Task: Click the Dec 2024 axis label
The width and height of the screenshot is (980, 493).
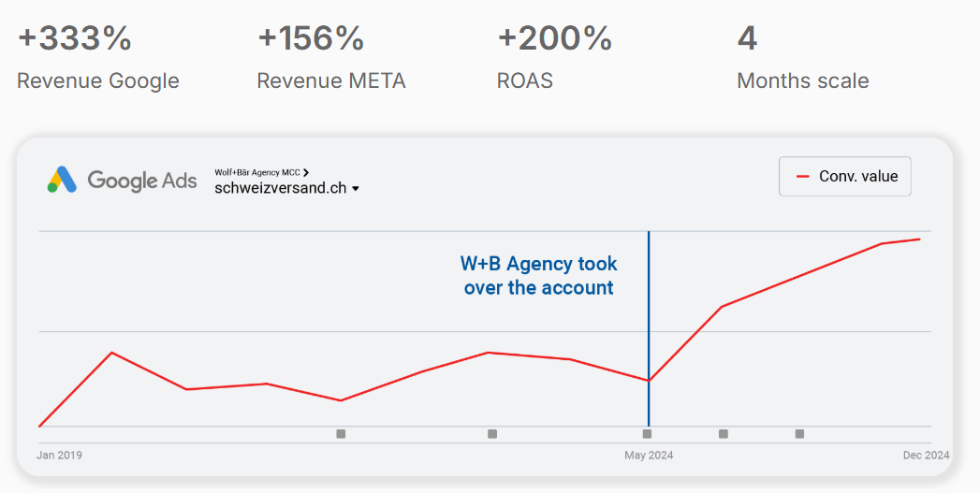Action: [x=927, y=455]
